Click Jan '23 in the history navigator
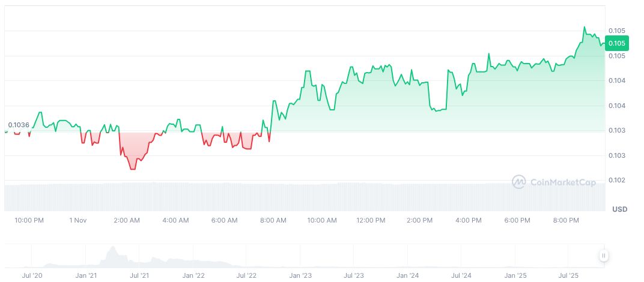This screenshot has width=644, height=282. coord(300,275)
